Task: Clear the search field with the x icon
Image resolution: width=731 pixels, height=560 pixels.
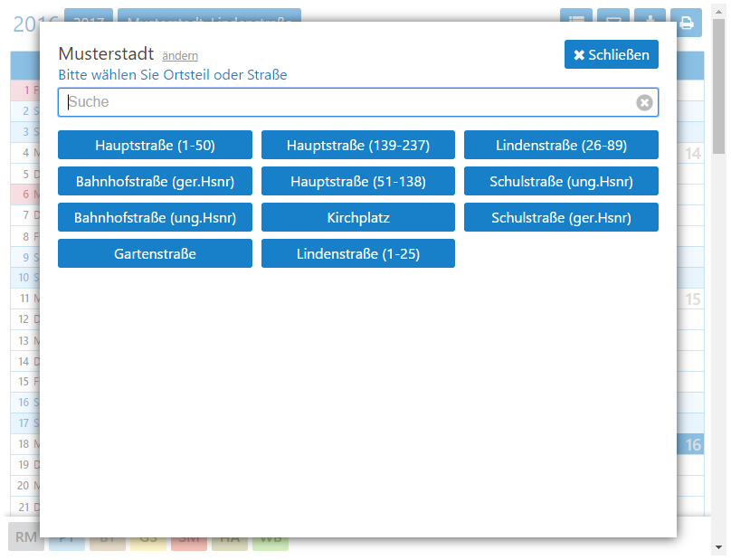Action: coord(644,102)
